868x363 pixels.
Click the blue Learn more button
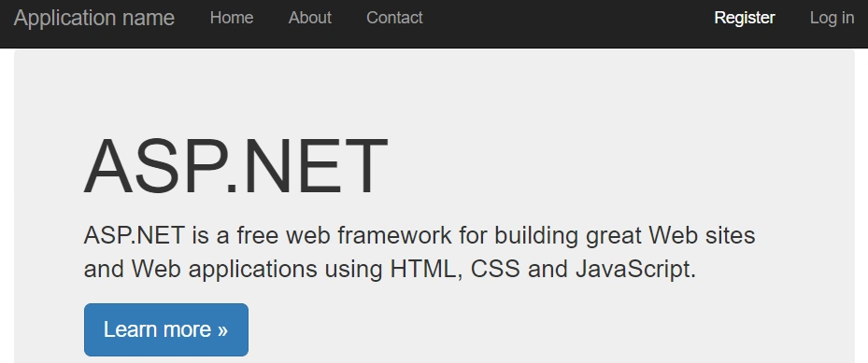[166, 329]
